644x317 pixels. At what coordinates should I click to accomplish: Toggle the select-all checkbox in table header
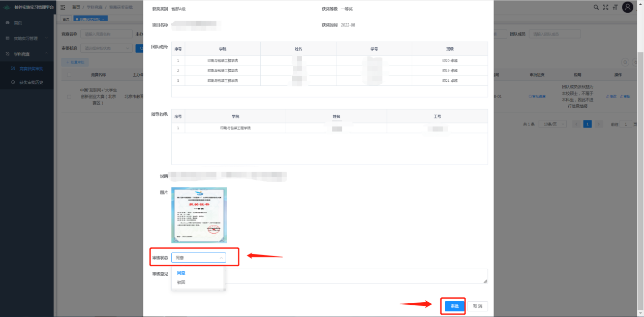point(69,75)
